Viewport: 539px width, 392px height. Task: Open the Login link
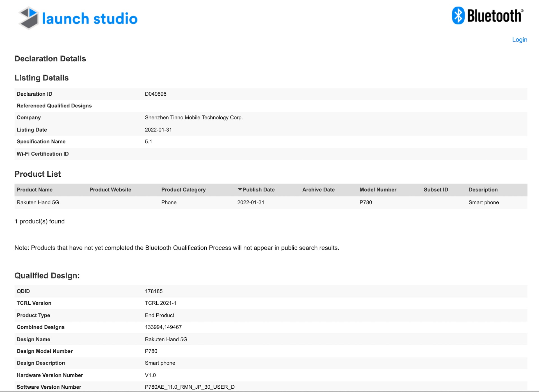pos(520,40)
